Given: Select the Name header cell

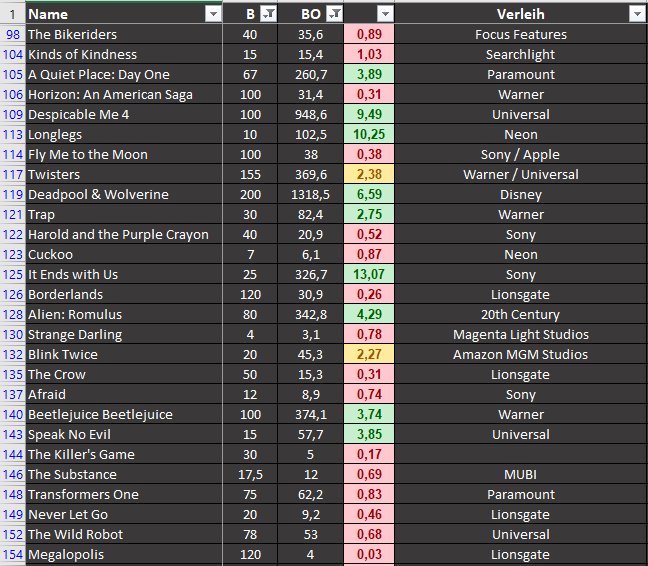Looking at the screenshot, I should point(124,14).
